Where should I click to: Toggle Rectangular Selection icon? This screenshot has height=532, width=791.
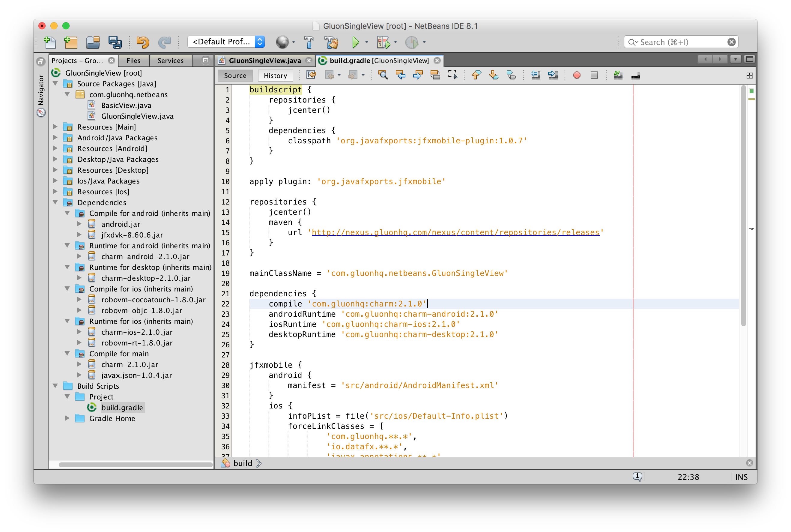(452, 75)
